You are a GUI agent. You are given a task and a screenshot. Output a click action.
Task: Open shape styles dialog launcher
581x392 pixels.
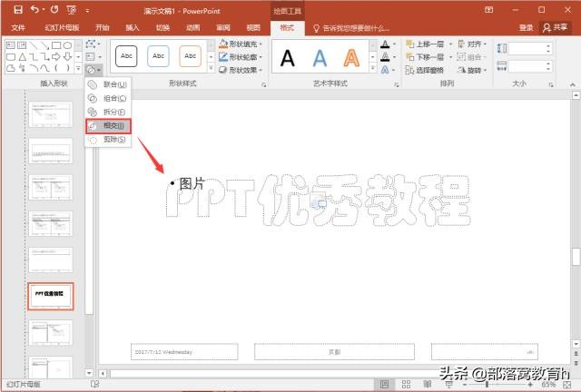264,85
